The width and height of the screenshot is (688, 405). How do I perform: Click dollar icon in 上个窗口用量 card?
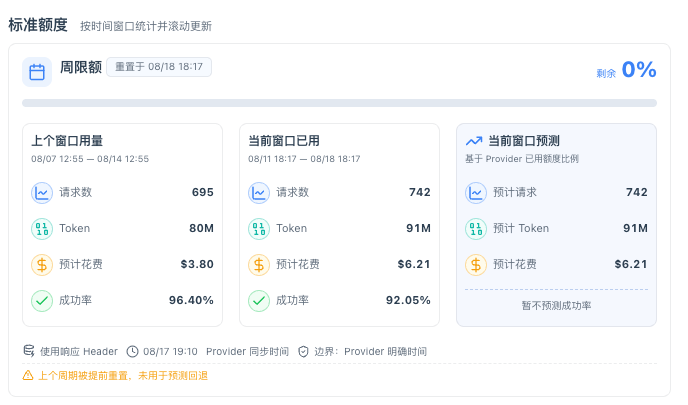[x=42, y=265]
